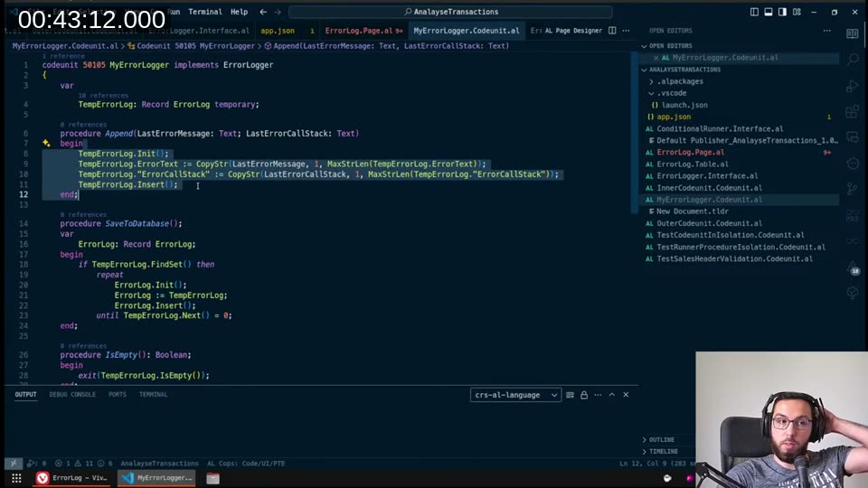Open TestSalesHeaderValidation.Codeunit.al file

click(x=734, y=259)
